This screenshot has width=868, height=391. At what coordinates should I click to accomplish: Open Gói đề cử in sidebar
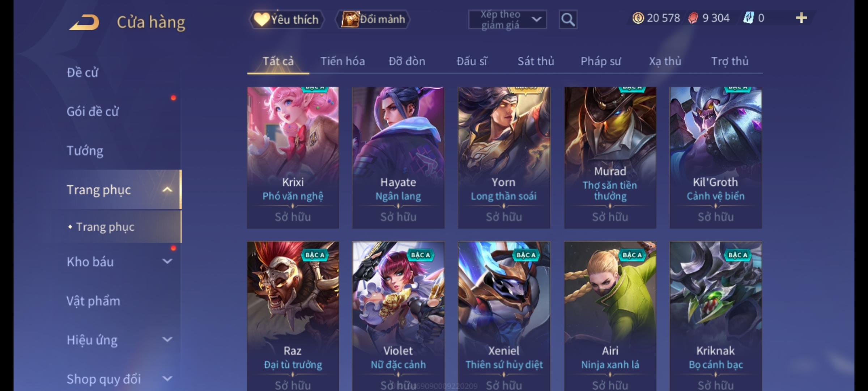[93, 112]
